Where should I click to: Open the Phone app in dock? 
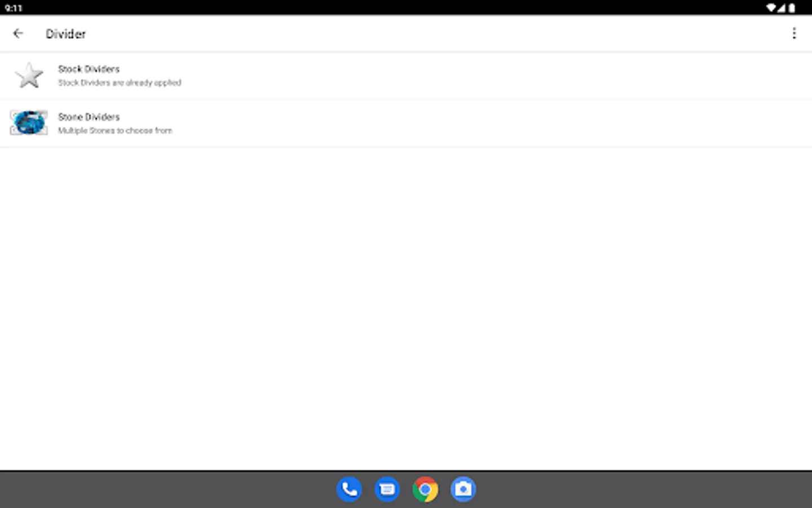[349, 489]
